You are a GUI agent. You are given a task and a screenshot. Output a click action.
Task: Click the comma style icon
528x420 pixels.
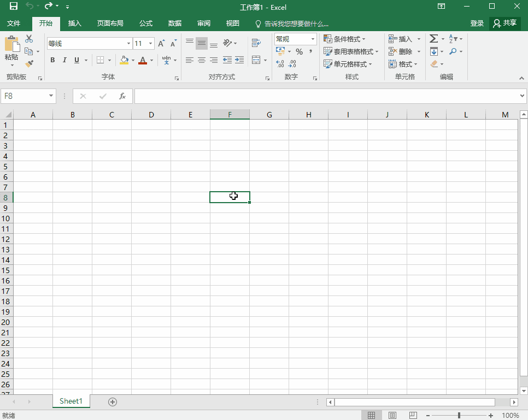point(310,51)
